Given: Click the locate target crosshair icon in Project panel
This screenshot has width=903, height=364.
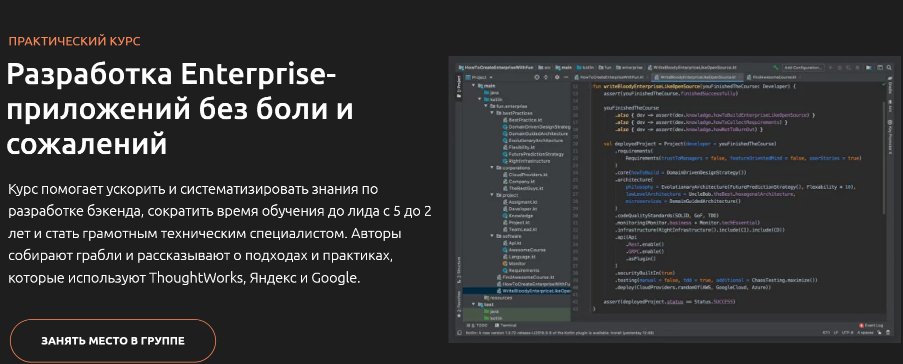Looking at the screenshot, I should pyautogui.click(x=537, y=77).
